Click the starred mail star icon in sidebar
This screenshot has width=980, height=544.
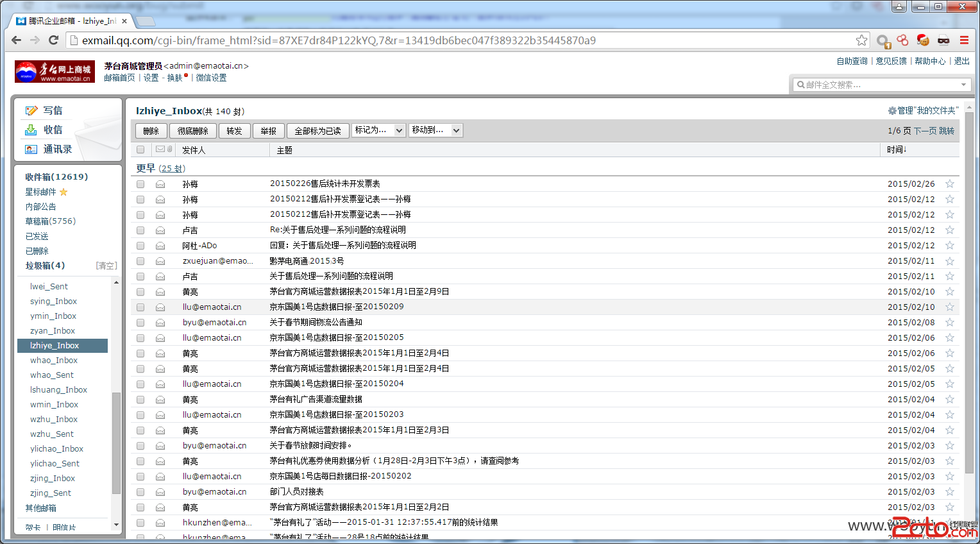pyautogui.click(x=63, y=192)
